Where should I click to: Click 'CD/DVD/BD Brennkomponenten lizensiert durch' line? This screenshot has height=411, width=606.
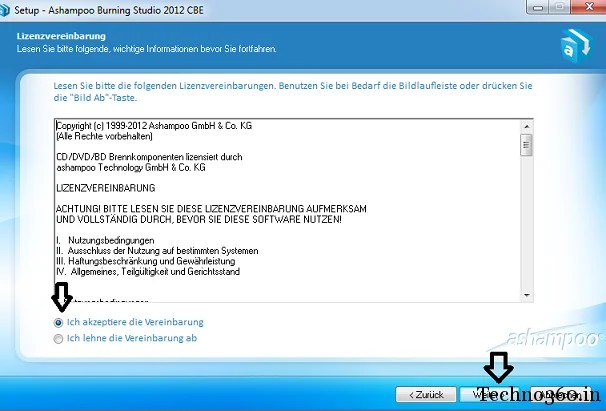149,157
